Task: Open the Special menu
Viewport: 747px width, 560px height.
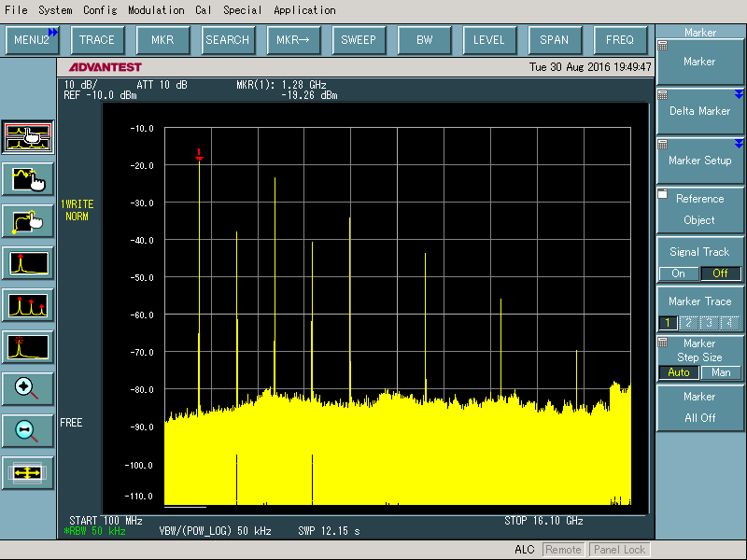Action: [x=243, y=10]
